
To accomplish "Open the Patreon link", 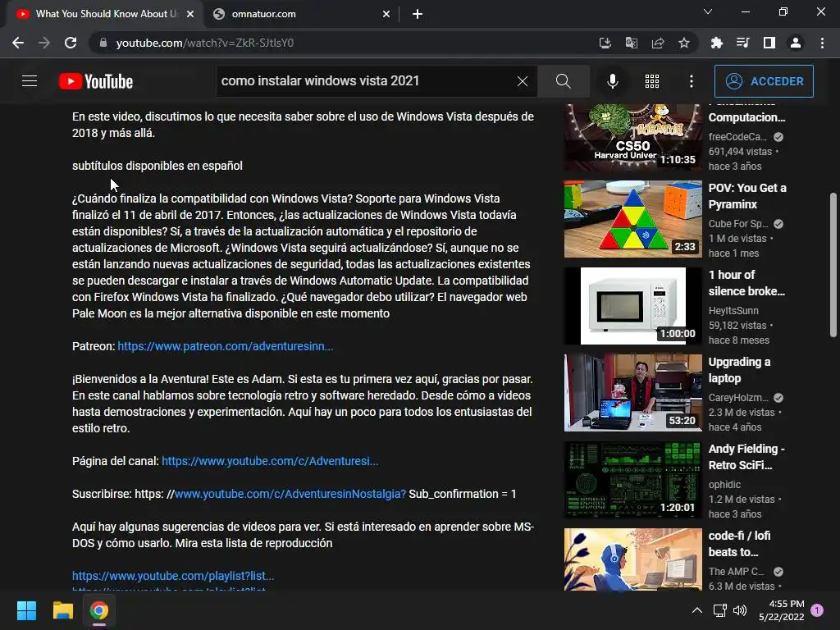I will pyautogui.click(x=225, y=347).
